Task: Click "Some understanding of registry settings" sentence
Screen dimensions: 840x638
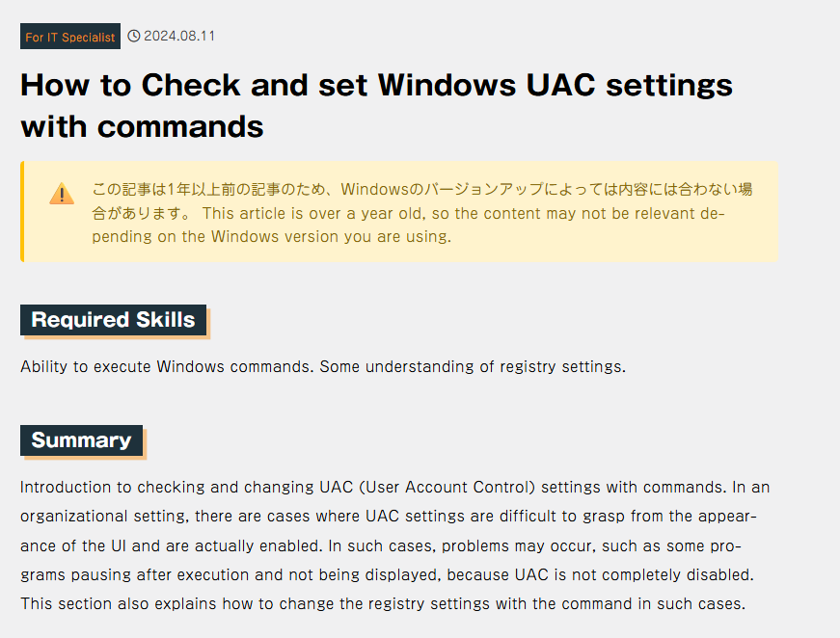Action: 473,366
